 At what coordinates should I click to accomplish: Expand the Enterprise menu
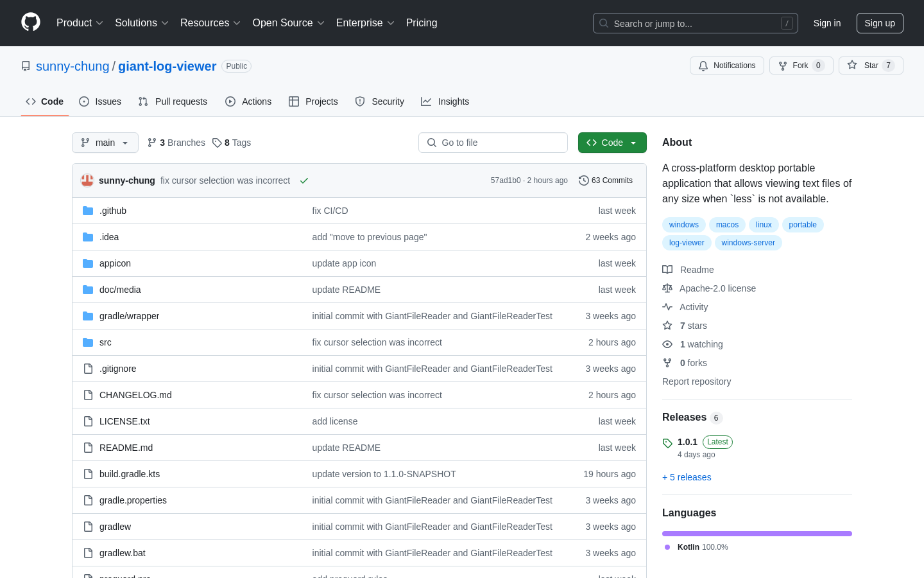click(x=365, y=22)
